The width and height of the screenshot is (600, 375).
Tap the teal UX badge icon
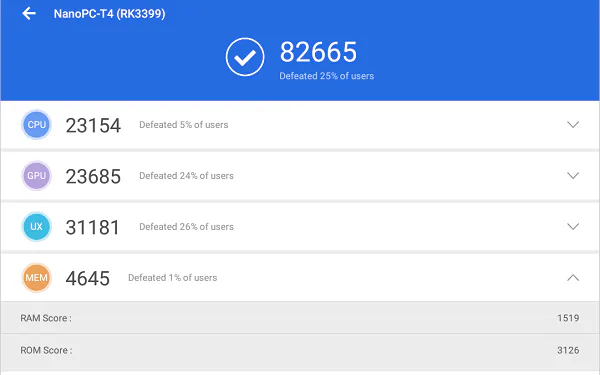(x=36, y=227)
